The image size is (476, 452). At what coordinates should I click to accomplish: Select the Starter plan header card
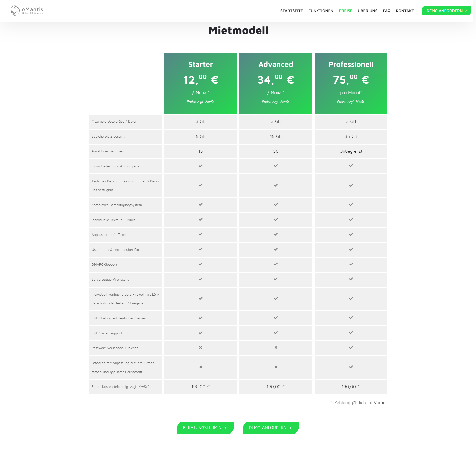click(x=200, y=83)
